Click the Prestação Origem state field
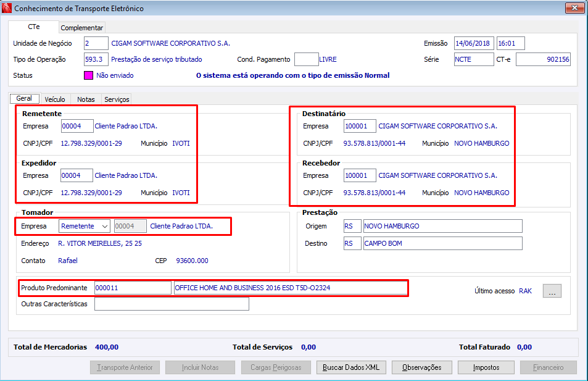 [352, 226]
